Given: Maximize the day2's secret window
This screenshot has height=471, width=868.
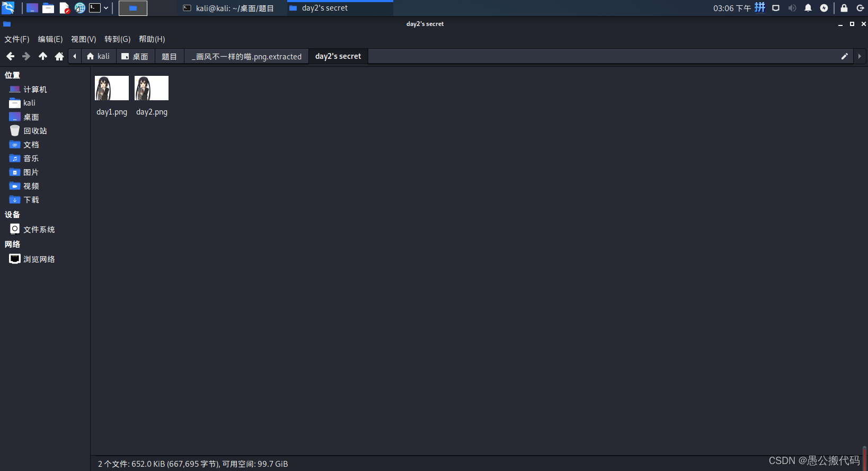Looking at the screenshot, I should click(x=852, y=24).
